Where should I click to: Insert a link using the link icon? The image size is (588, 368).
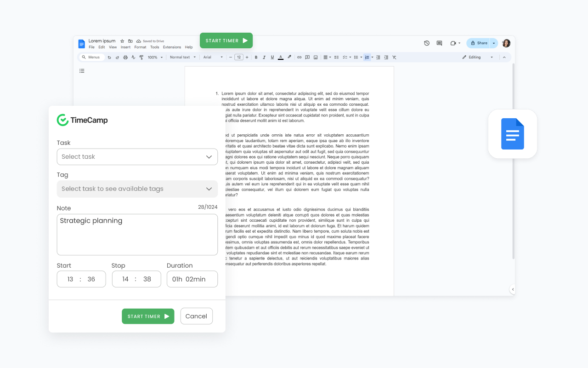(299, 57)
